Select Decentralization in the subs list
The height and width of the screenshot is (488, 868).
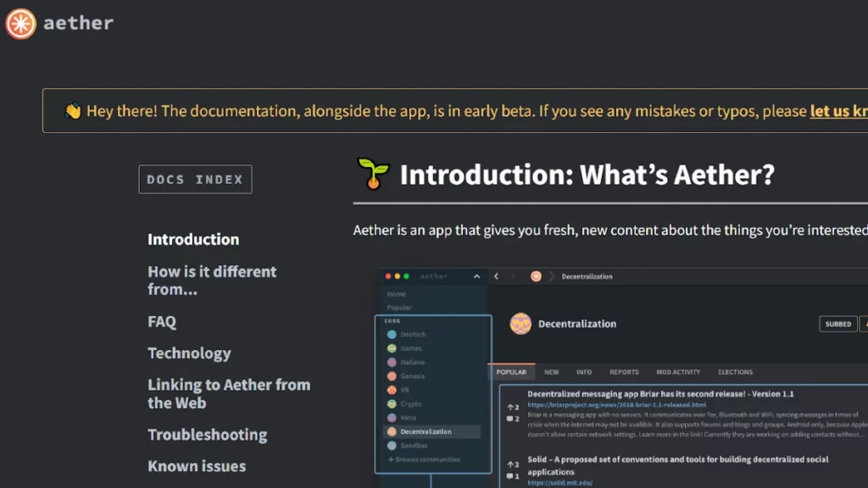click(x=431, y=431)
